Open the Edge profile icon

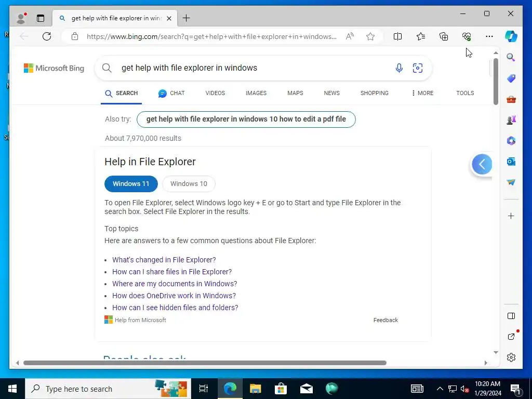(22, 18)
